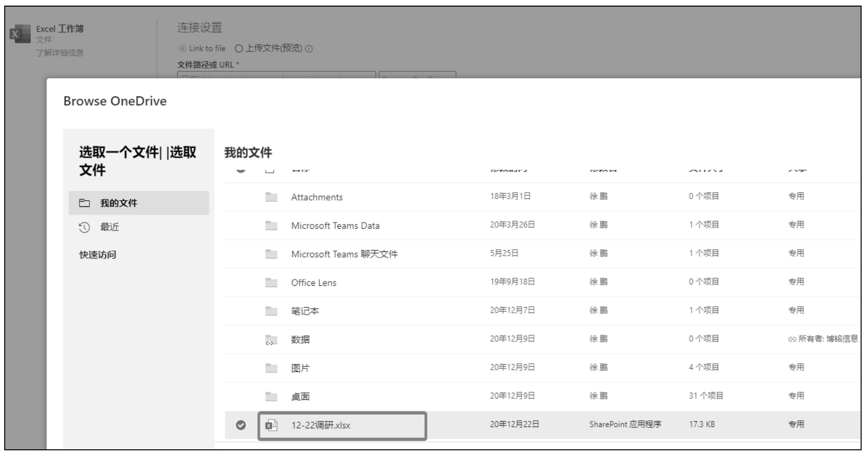Click the 19年9月18日 modified date
868x455 pixels.
512,282
